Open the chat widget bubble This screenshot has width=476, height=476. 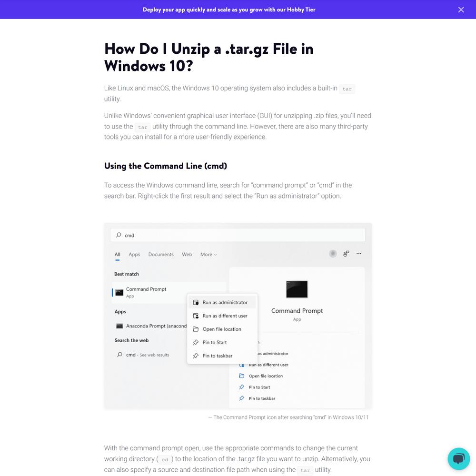[459, 459]
